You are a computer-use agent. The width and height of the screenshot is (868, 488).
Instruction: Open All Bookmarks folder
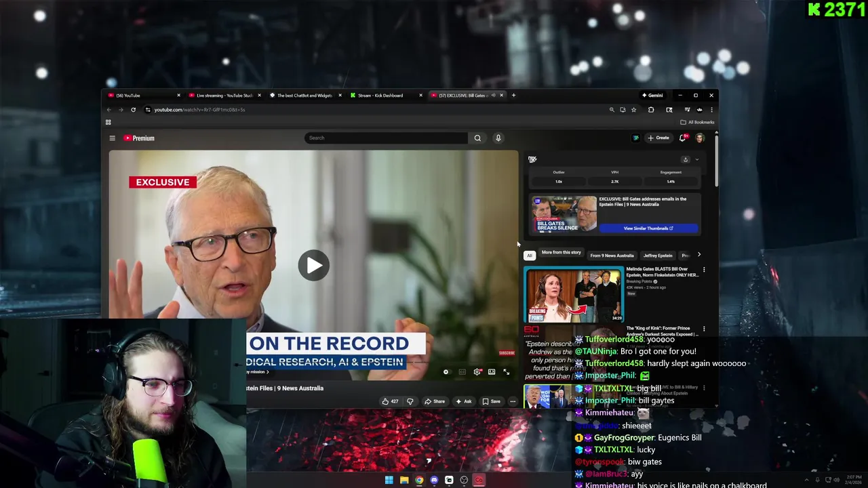(697, 123)
